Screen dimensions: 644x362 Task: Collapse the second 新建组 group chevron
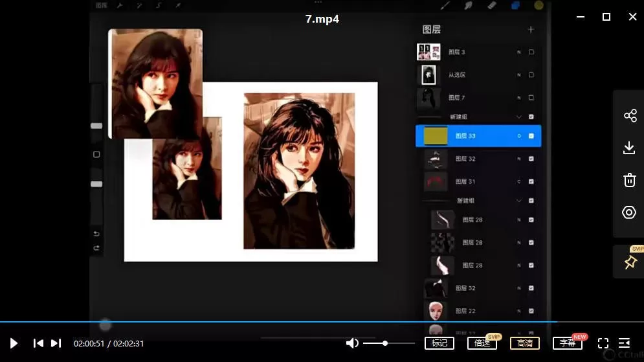click(518, 201)
